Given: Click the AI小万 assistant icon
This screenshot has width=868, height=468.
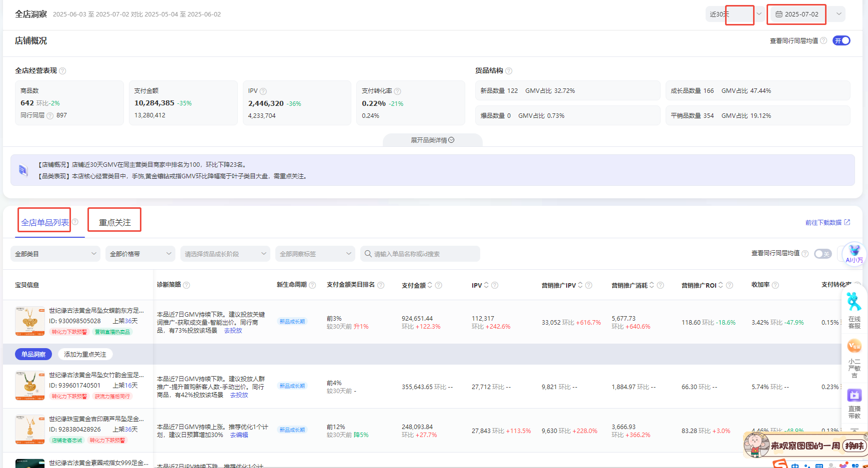Looking at the screenshot, I should (854, 253).
